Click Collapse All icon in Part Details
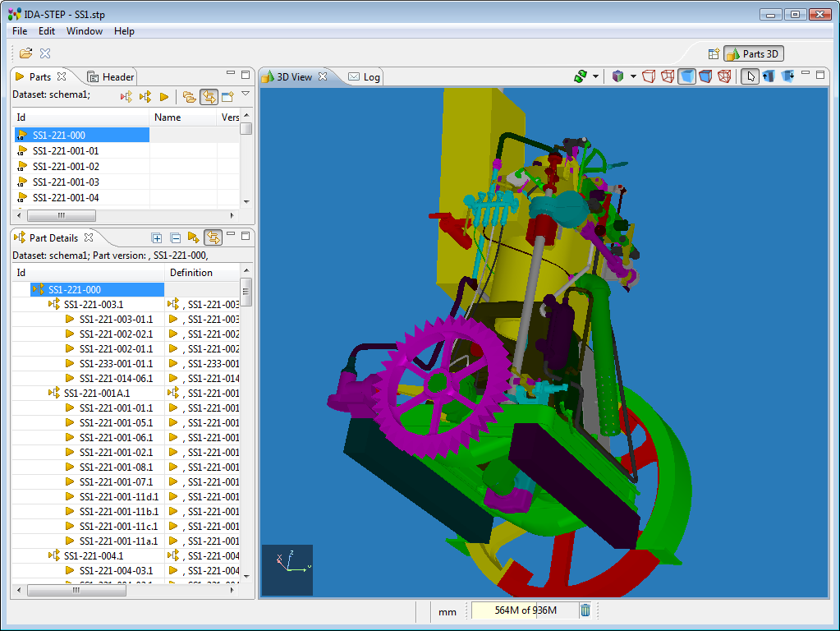 [x=175, y=237]
